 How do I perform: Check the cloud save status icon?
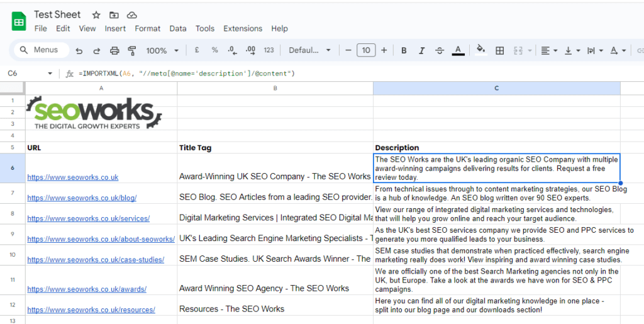131,15
